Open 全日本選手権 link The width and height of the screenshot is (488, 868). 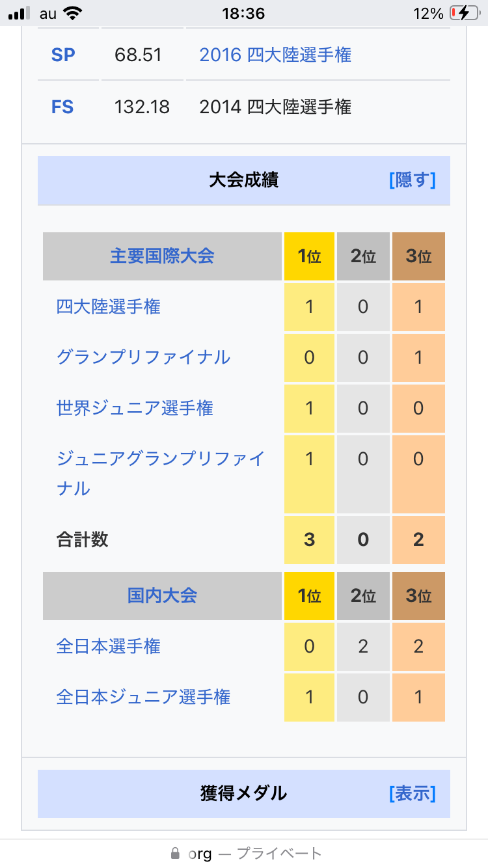click(108, 646)
